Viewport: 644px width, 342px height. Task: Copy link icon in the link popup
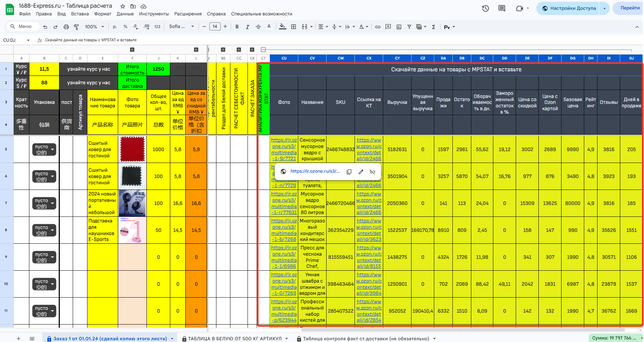tap(349, 172)
